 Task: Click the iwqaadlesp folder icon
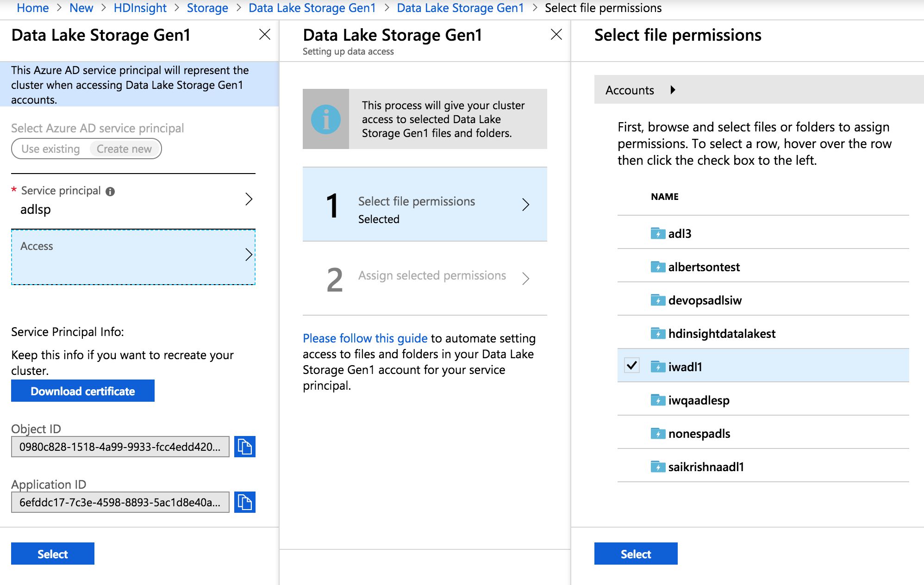coord(658,400)
